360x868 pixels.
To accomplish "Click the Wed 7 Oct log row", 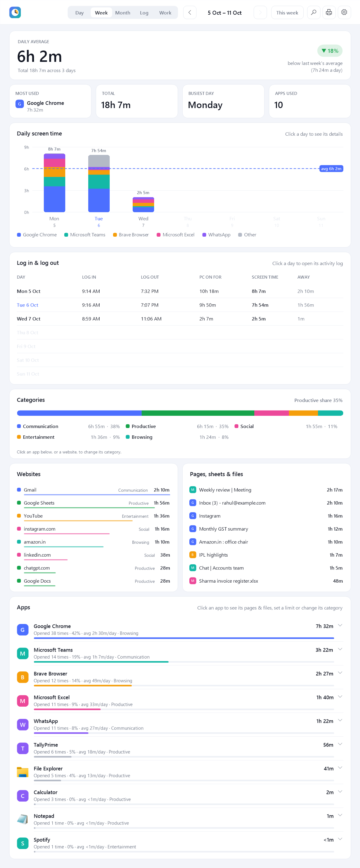I will (180, 319).
